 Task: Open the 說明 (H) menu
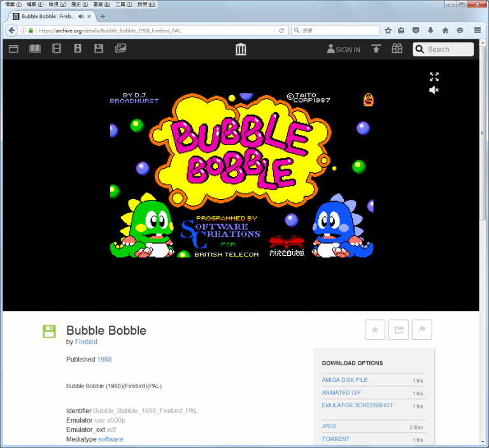(146, 4)
